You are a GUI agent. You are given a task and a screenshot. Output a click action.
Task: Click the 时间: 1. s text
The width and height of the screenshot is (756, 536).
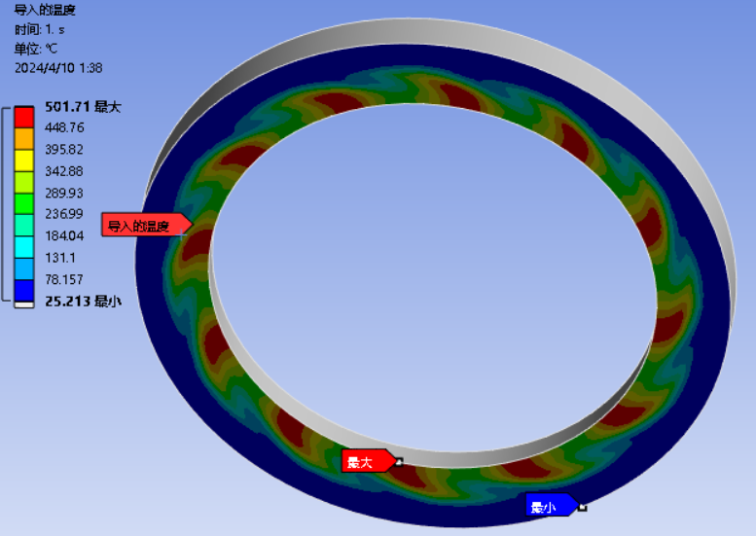pos(40,29)
